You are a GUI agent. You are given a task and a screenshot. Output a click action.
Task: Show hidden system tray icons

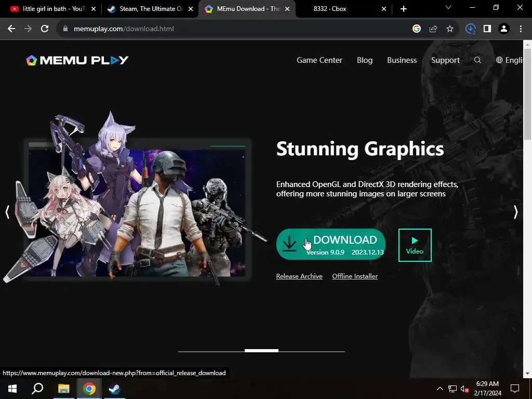(440, 389)
